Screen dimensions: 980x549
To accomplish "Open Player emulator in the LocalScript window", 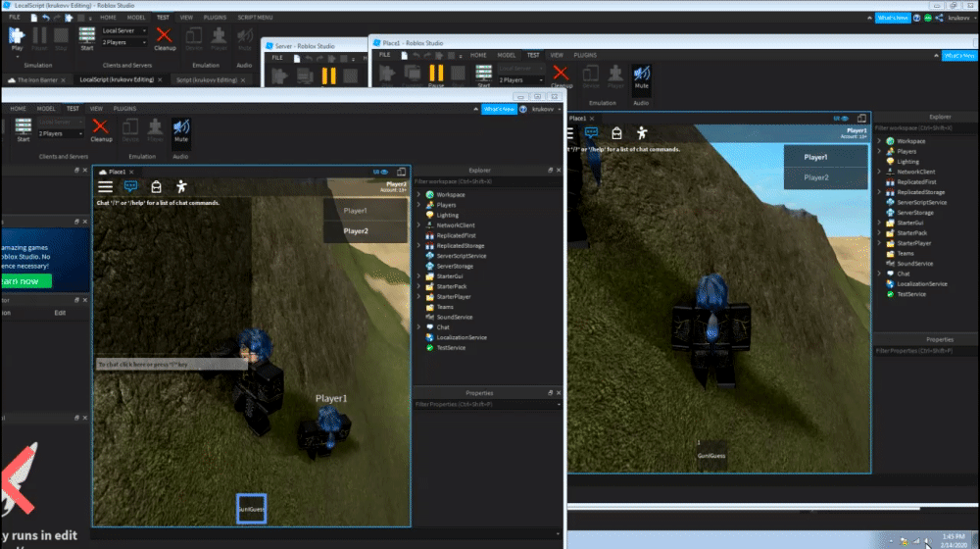I will point(219,39).
